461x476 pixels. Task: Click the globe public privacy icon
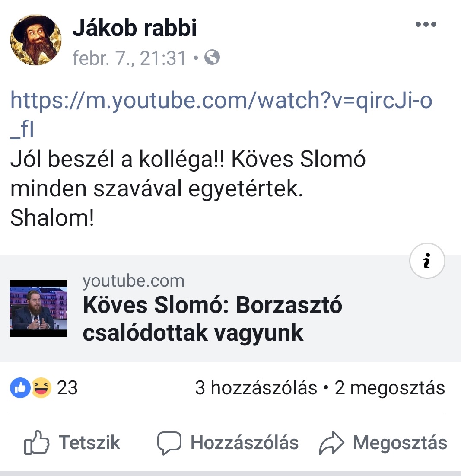212,58
